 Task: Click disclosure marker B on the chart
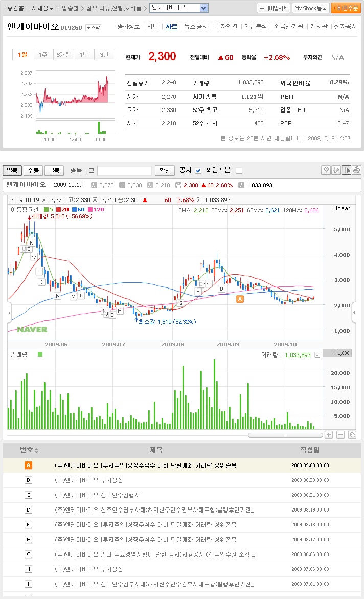pos(221,289)
